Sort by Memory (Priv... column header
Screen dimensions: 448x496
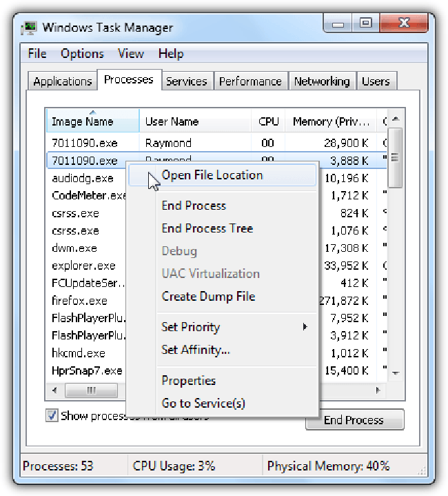tap(331, 121)
